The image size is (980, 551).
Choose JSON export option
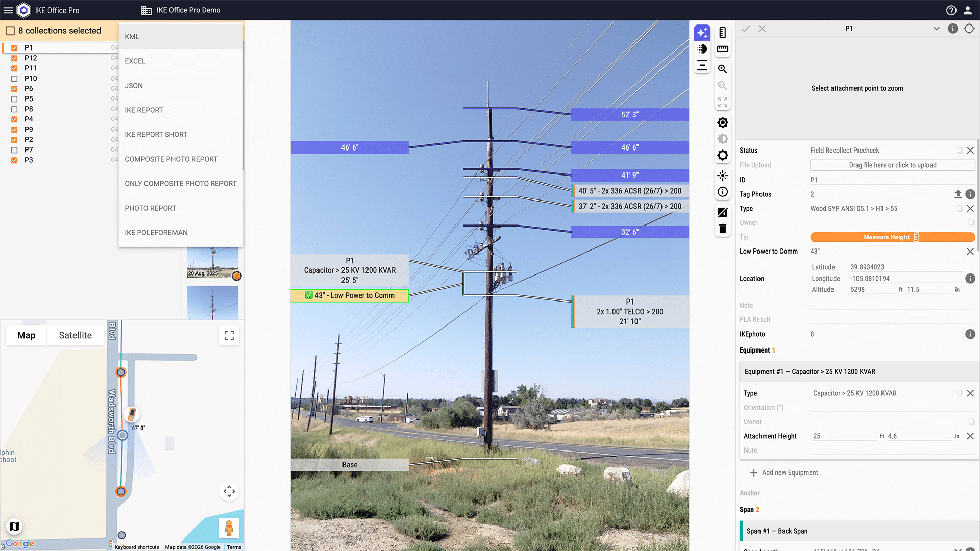181,86
